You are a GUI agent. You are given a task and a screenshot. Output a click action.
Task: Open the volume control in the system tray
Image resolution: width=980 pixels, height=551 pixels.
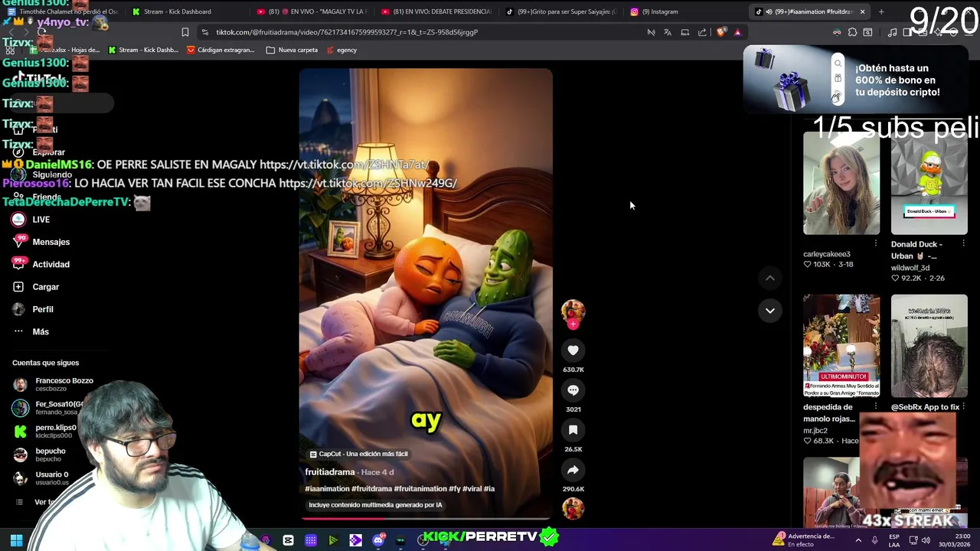point(926,540)
